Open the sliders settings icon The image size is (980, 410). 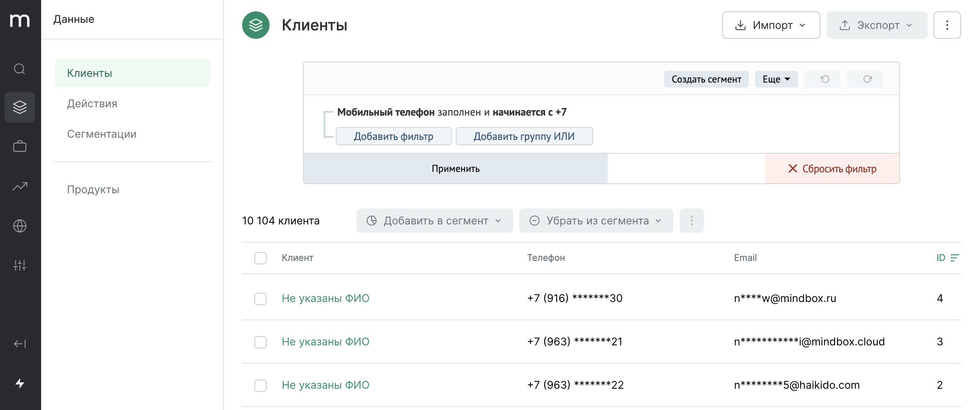20,265
